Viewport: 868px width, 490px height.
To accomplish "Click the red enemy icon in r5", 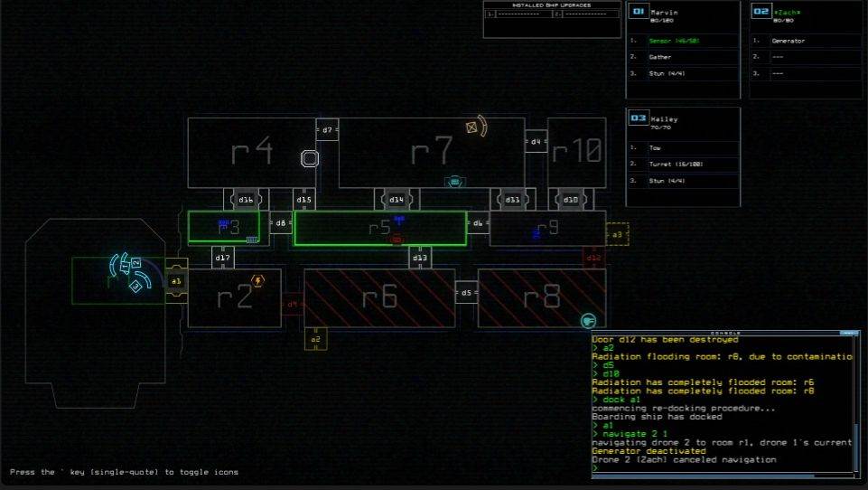I will pyautogui.click(x=397, y=239).
